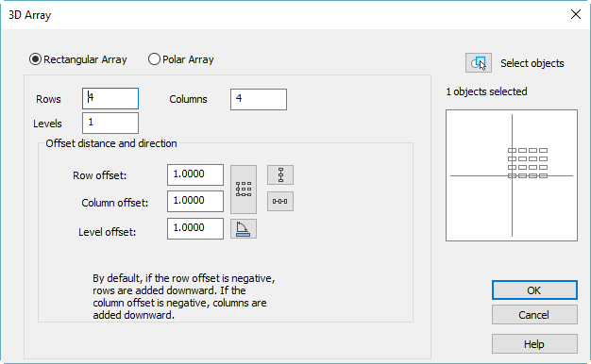Click the Select objects pick icon
Screen dimensions: 591x364
point(479,62)
